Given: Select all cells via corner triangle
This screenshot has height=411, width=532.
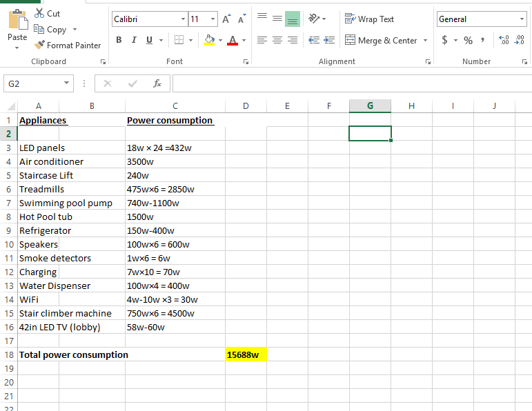Looking at the screenshot, I should (11, 106).
